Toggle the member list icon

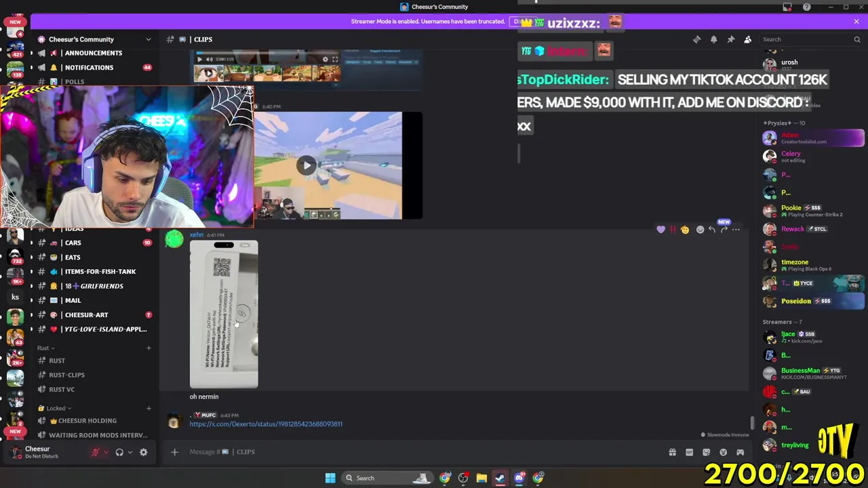coord(747,39)
